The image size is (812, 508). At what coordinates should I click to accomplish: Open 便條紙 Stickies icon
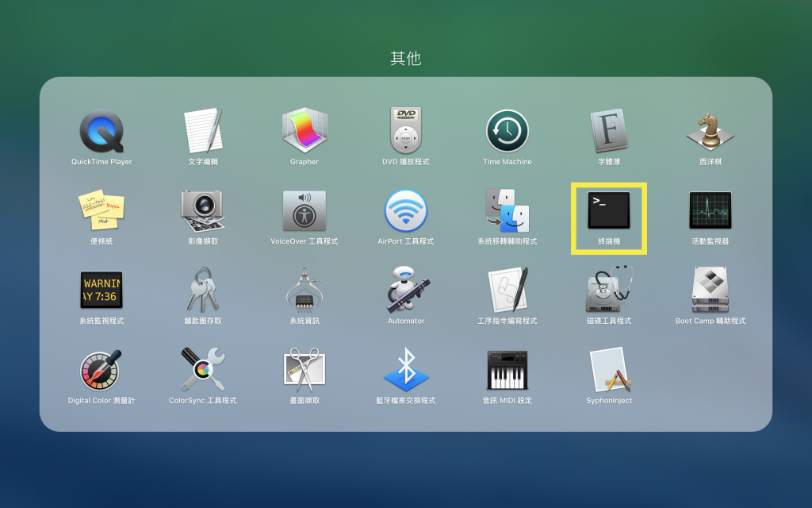coord(101,210)
